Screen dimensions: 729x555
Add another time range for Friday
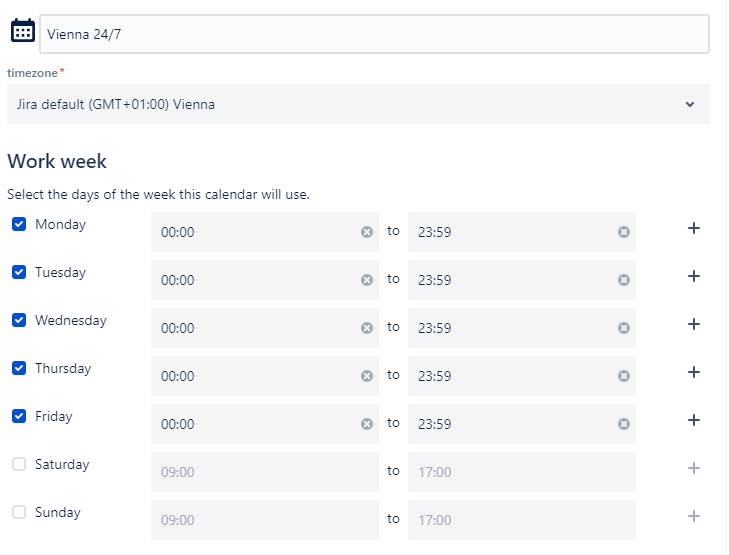click(x=694, y=420)
